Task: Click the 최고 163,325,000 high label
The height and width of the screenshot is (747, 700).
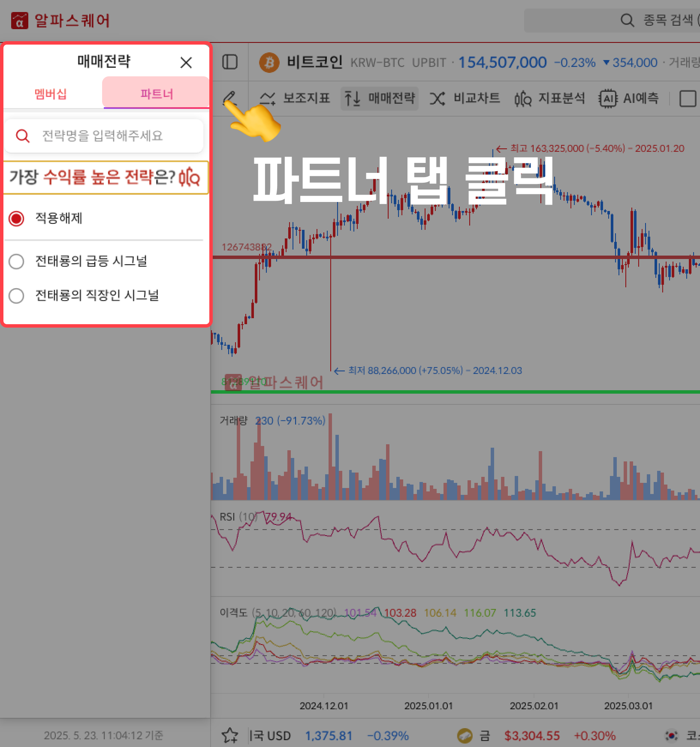Action: coord(590,149)
